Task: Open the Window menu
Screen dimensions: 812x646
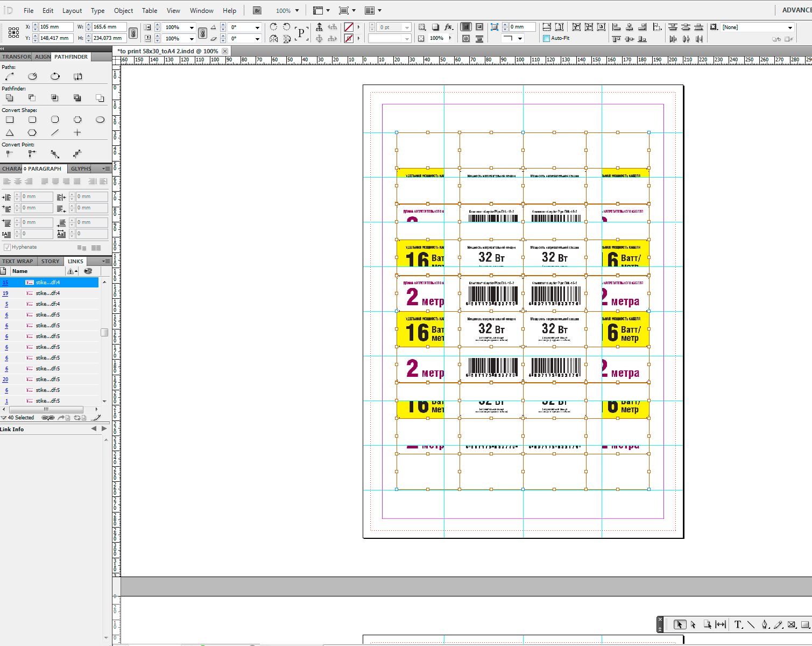Action: tap(202, 10)
